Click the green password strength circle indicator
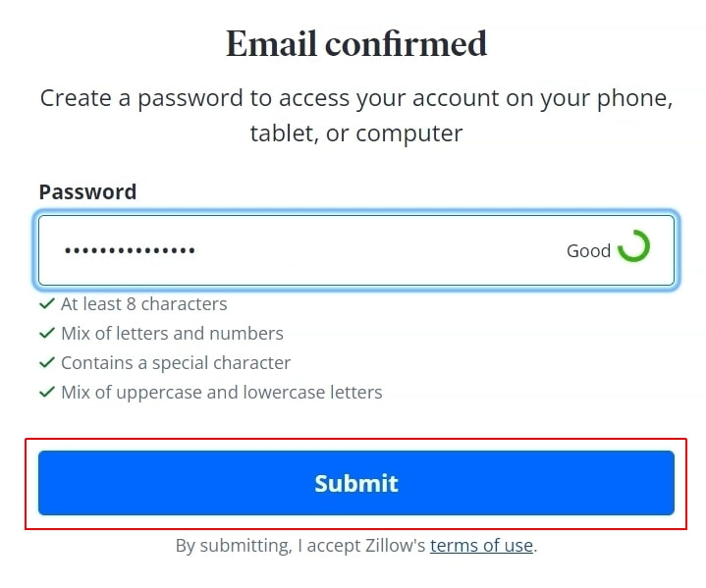This screenshot has height=588, width=706. click(x=633, y=245)
